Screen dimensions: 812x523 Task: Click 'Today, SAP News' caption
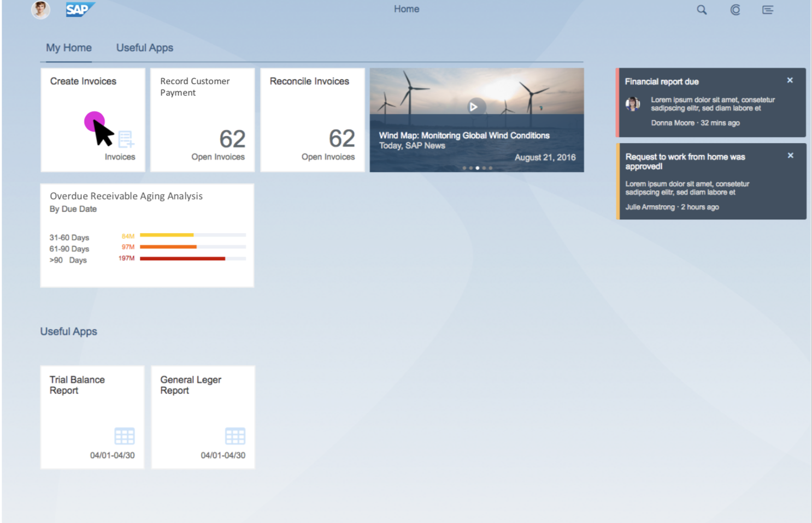pyautogui.click(x=412, y=146)
